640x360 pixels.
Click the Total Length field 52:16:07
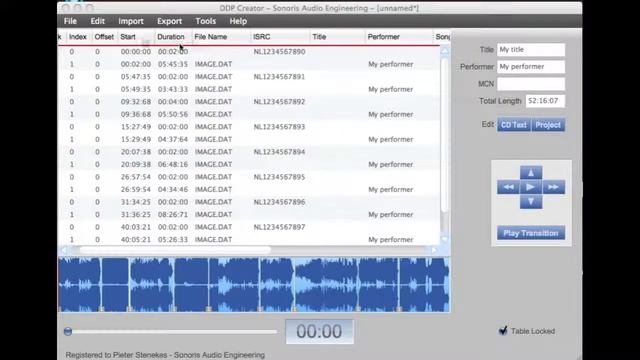click(545, 101)
